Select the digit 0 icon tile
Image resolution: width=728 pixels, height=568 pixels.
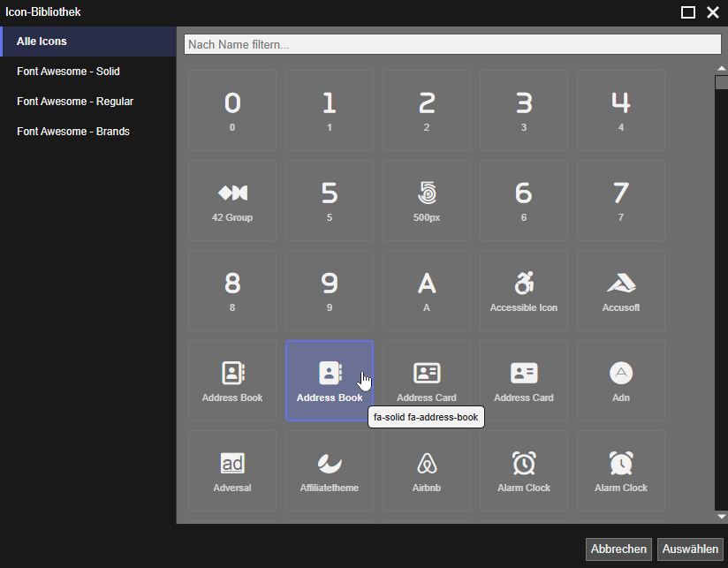pos(232,110)
